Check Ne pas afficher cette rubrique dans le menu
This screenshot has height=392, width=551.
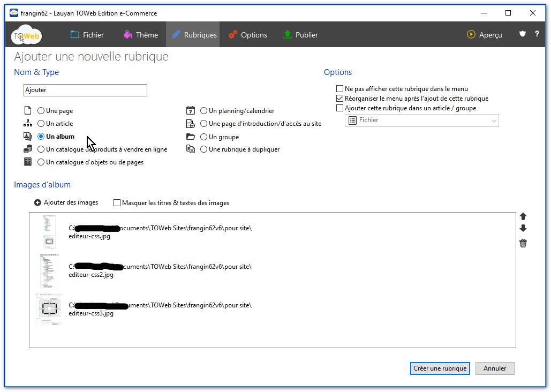coord(339,89)
